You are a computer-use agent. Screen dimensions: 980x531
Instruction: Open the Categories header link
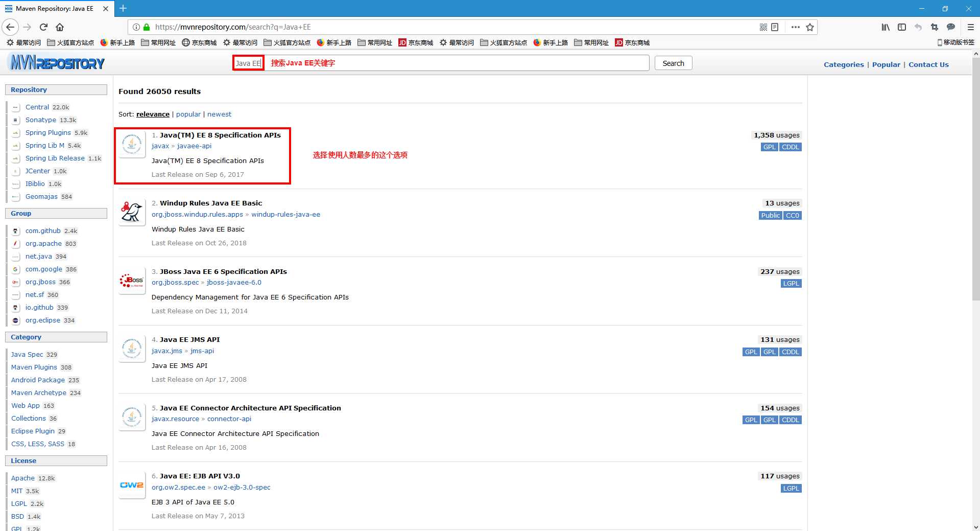844,64
